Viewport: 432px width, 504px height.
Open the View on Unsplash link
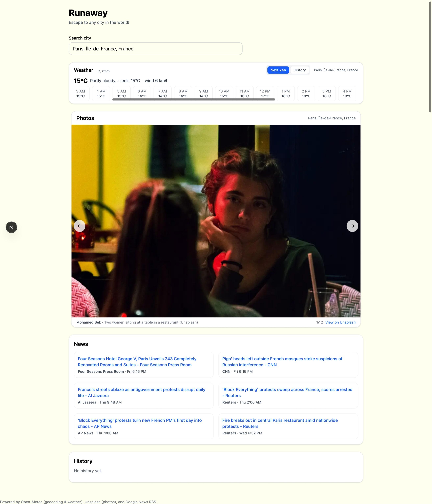(340, 322)
